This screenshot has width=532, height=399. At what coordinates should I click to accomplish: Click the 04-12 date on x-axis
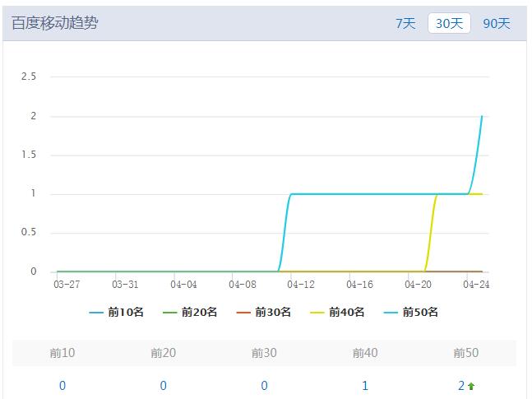[301, 285]
